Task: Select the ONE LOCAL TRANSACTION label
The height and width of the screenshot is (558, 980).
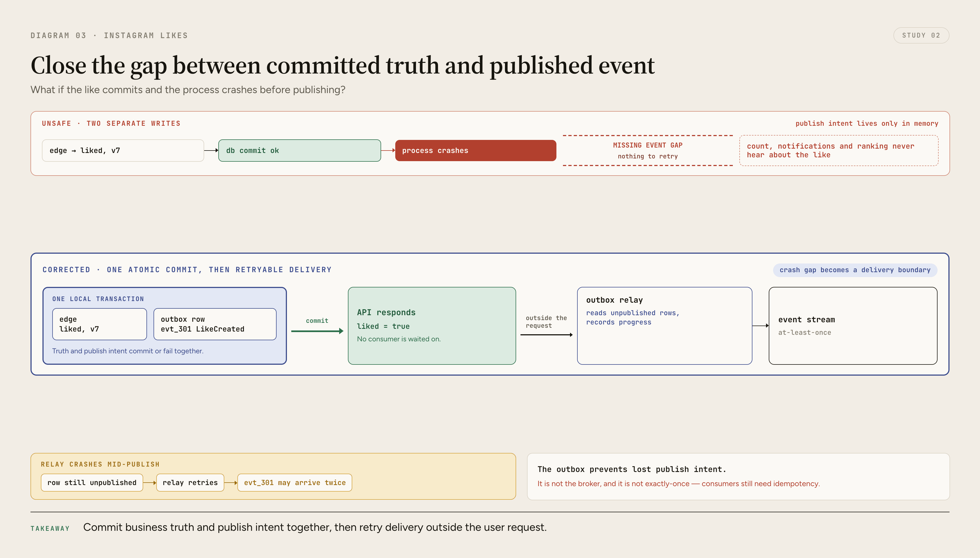Action: tap(98, 299)
